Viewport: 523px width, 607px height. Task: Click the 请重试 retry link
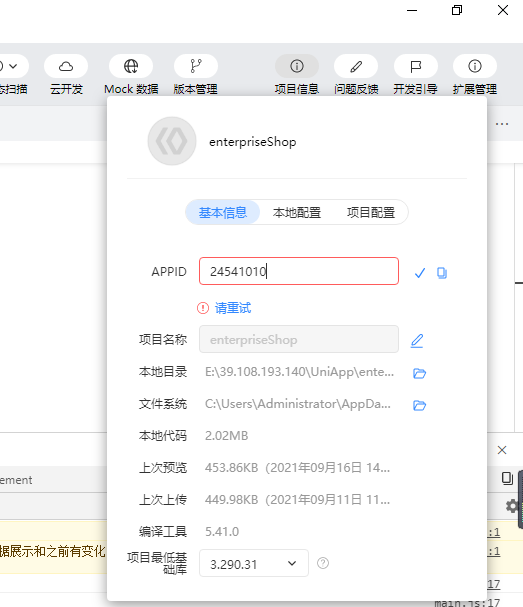[233, 308]
